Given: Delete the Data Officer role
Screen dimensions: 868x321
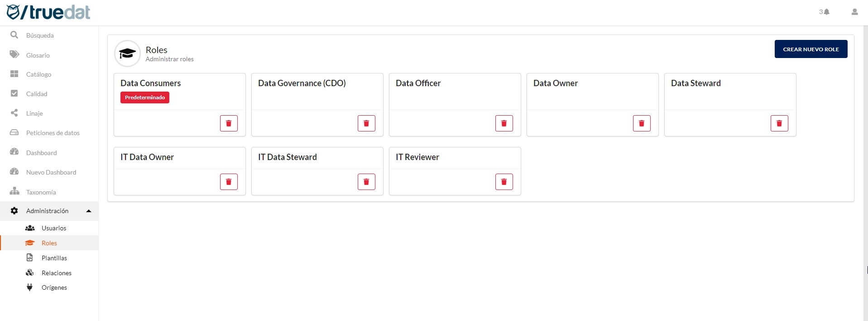Looking at the screenshot, I should click(x=504, y=123).
